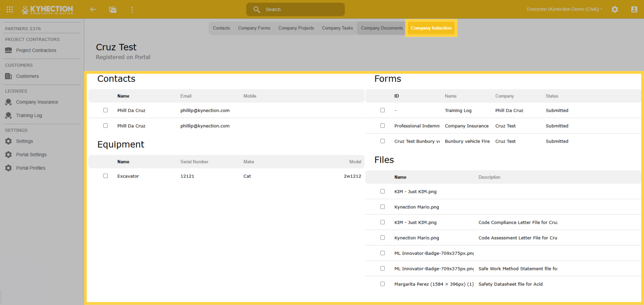644x305 pixels.
Task: Open the mail inbox icon
Action: pyautogui.click(x=113, y=10)
